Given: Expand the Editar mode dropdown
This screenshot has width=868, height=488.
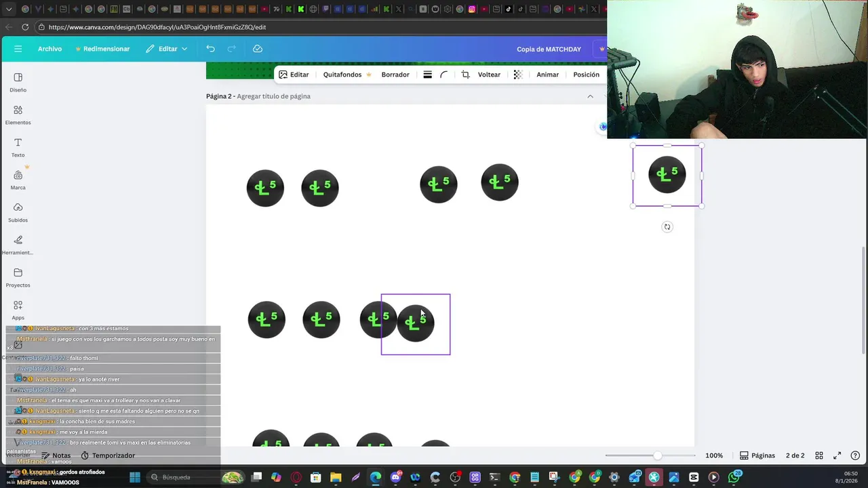Looking at the screenshot, I should pyautogui.click(x=167, y=49).
